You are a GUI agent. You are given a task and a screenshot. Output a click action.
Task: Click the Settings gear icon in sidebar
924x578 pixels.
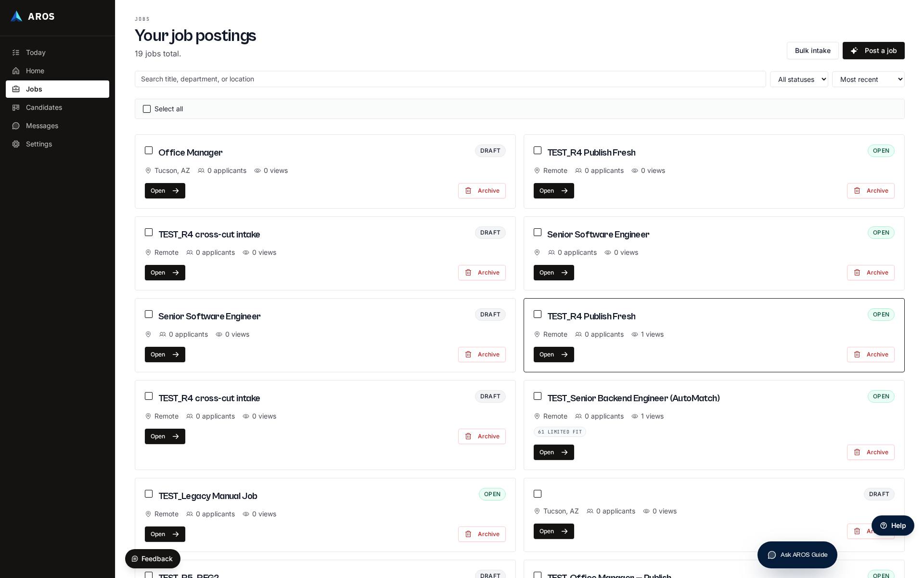click(x=16, y=144)
